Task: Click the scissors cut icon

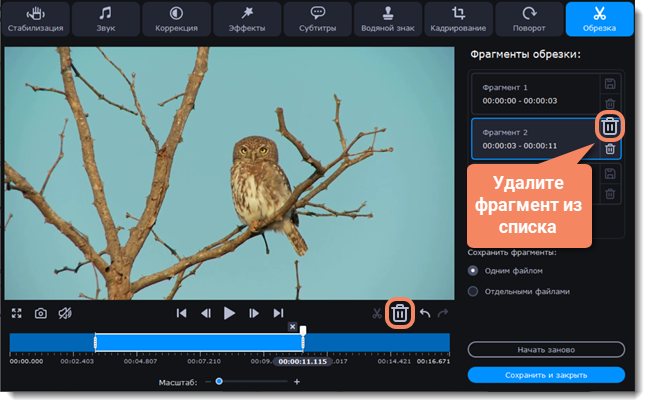Action: click(x=377, y=313)
